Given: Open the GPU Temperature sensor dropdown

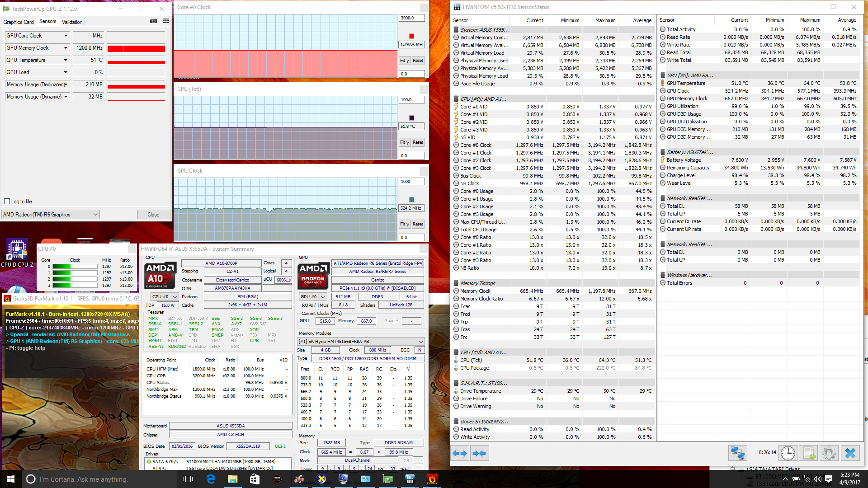Looking at the screenshot, I should (x=66, y=60).
